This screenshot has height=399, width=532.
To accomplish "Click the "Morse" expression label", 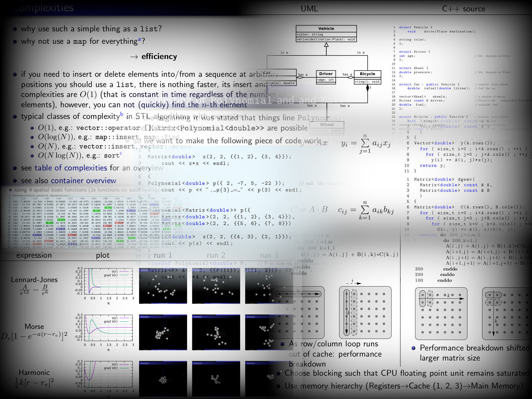I will point(34,326).
